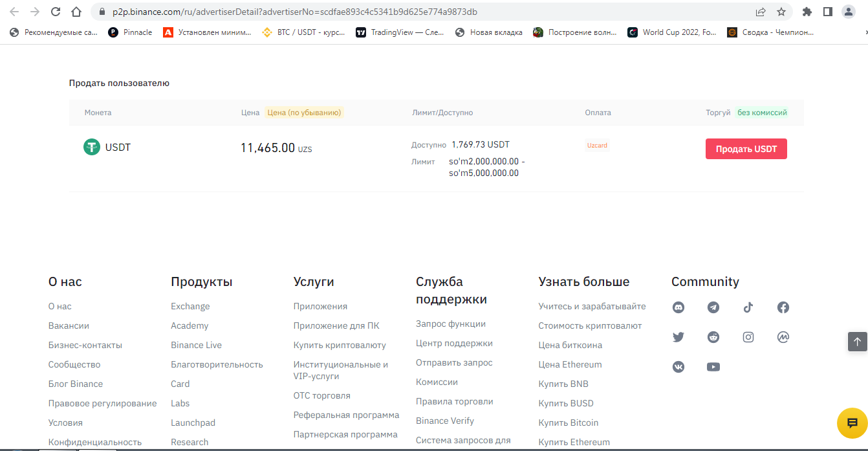Image resolution: width=868 pixels, height=451 pixels.
Task: Click the Reddit community icon
Action: [x=713, y=337]
